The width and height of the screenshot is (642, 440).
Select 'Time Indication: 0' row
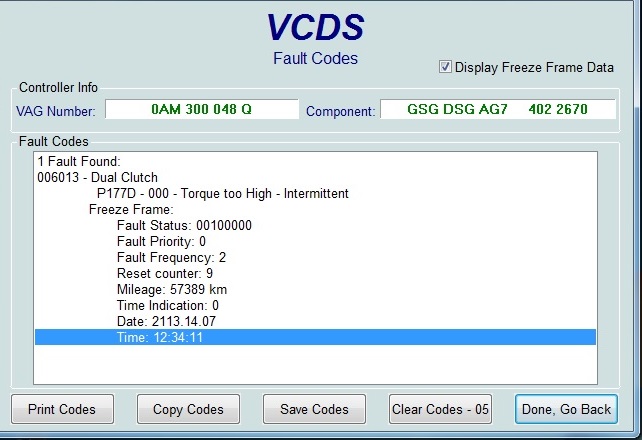click(315, 305)
